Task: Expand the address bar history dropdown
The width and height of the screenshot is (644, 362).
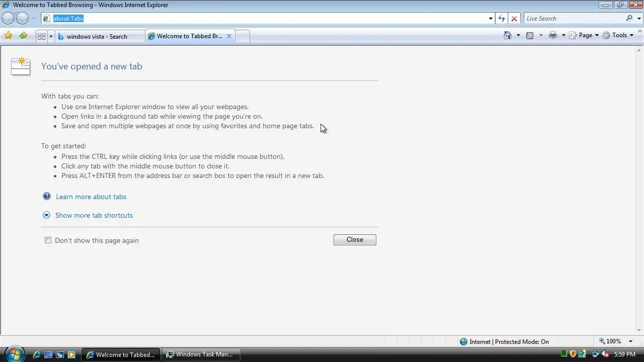Action: coord(491,19)
